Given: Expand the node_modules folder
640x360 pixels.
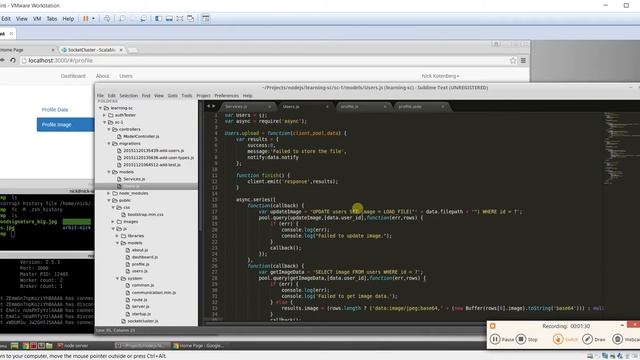Looking at the screenshot, I should click(x=109, y=193).
